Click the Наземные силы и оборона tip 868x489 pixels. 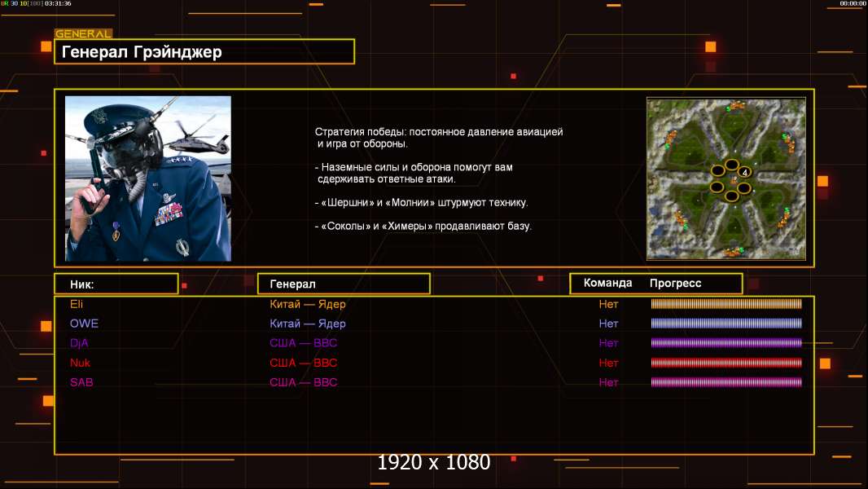414,173
